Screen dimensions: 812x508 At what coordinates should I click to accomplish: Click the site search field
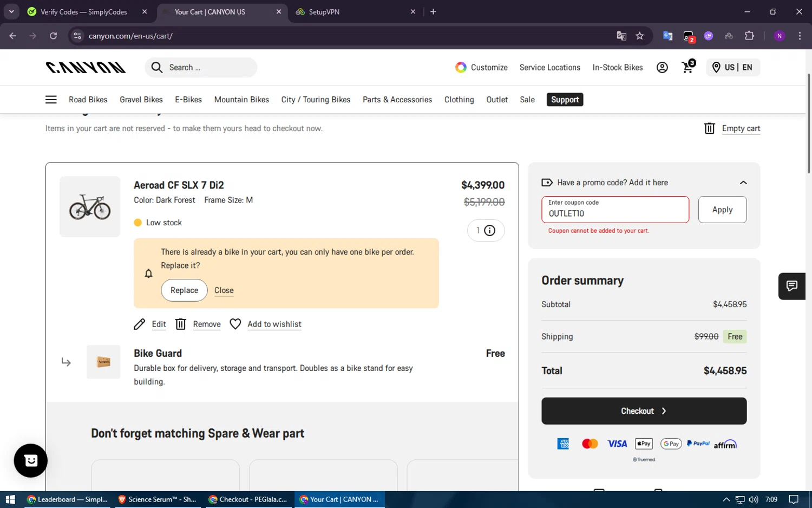[x=201, y=67]
